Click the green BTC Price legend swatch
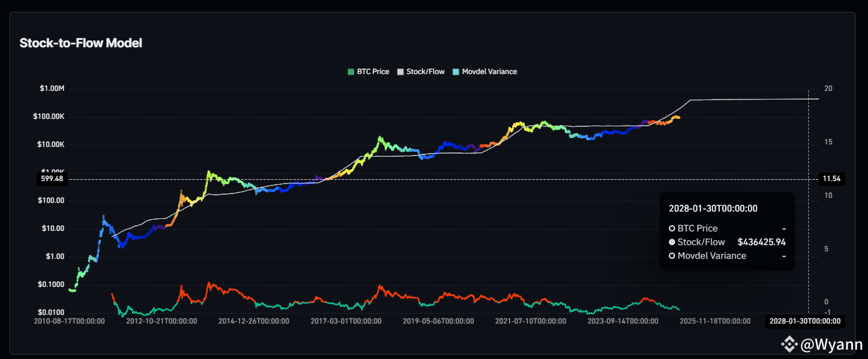This screenshot has width=868, height=359. pyautogui.click(x=350, y=71)
